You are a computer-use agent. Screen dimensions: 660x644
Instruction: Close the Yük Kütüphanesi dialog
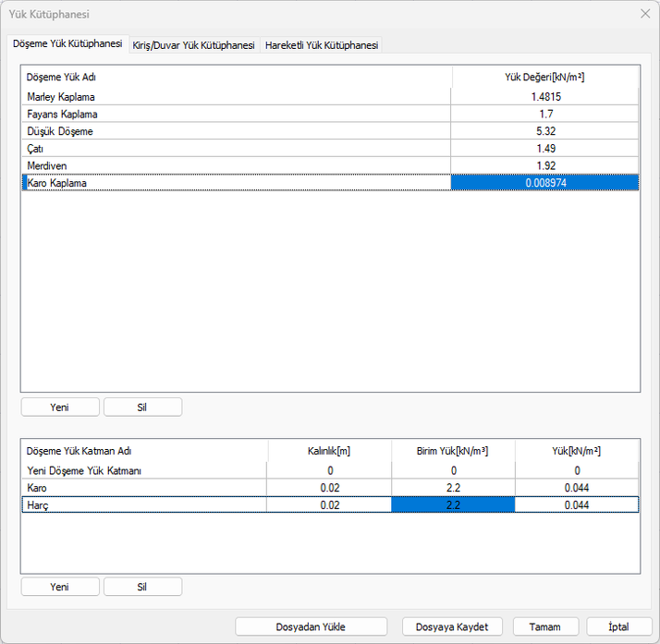[x=644, y=14]
